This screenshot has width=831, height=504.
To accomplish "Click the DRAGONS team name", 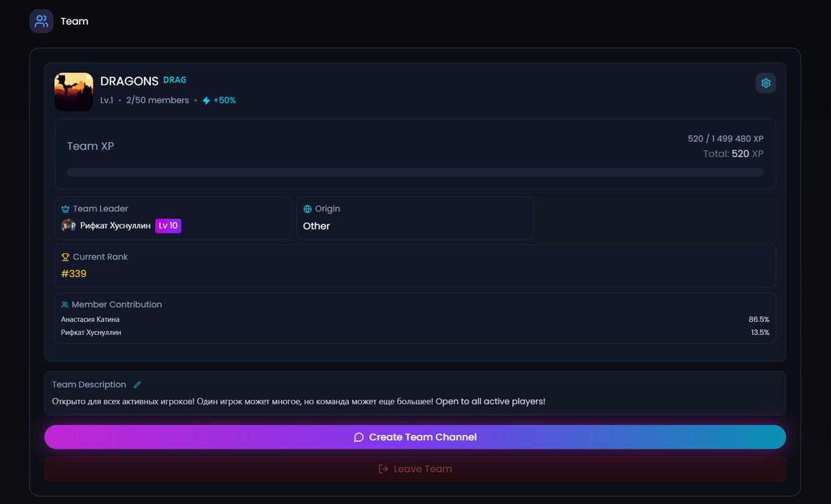I will (129, 82).
